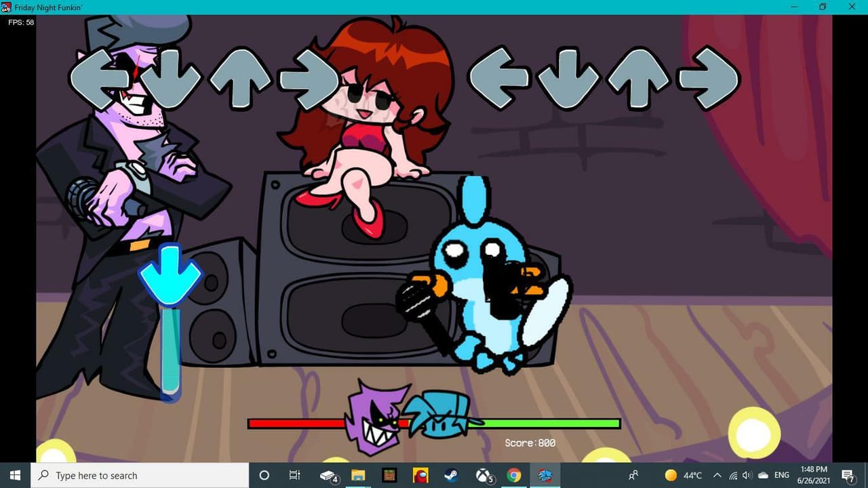Click the 'Score:800' text
Image resolution: width=868 pixels, height=488 pixels.
click(530, 443)
